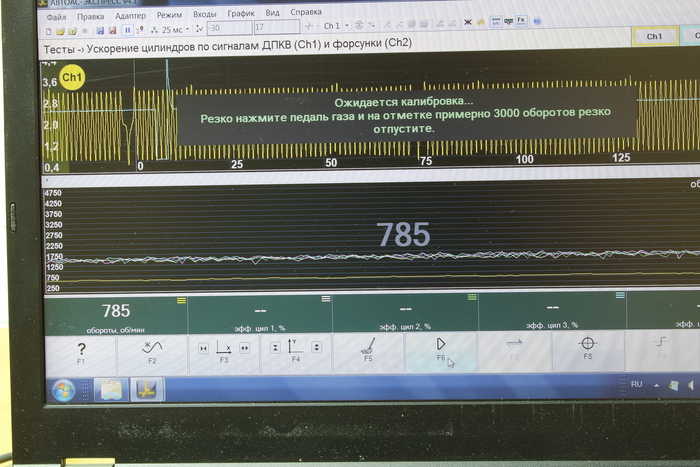Open the Ch1 channel selector dropdown
The width and height of the screenshot is (700, 467).
pyautogui.click(x=345, y=25)
